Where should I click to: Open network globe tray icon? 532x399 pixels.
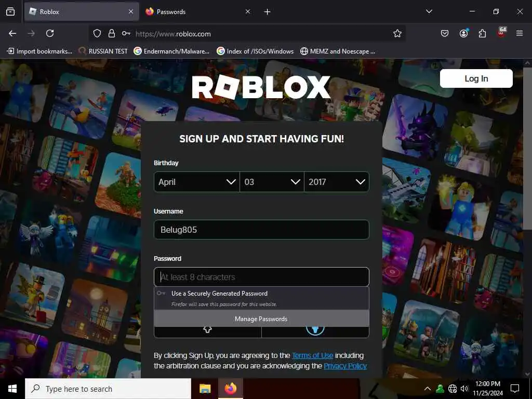pos(453,389)
